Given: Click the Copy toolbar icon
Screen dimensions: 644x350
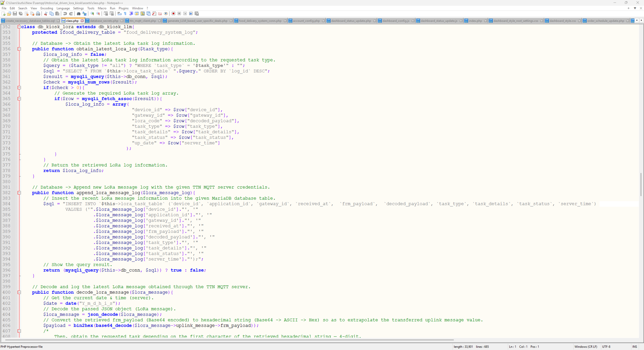Looking at the screenshot, I should (x=52, y=14).
